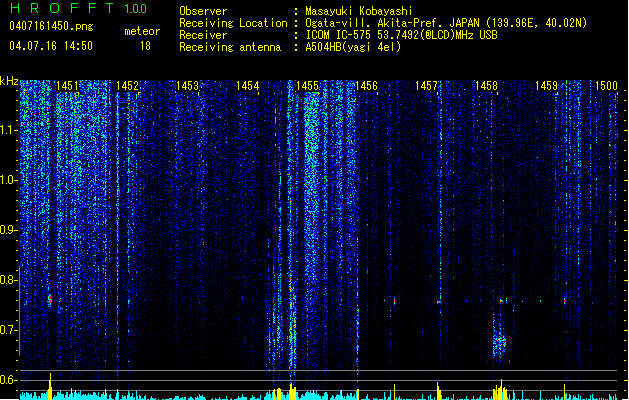629x400 pixels.
Task: Click the 1454 time marker
Action: click(247, 86)
